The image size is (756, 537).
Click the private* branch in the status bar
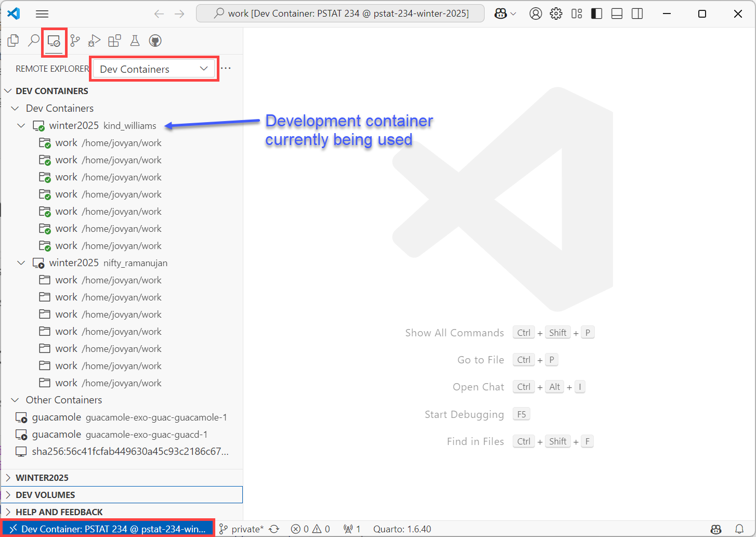click(x=244, y=528)
